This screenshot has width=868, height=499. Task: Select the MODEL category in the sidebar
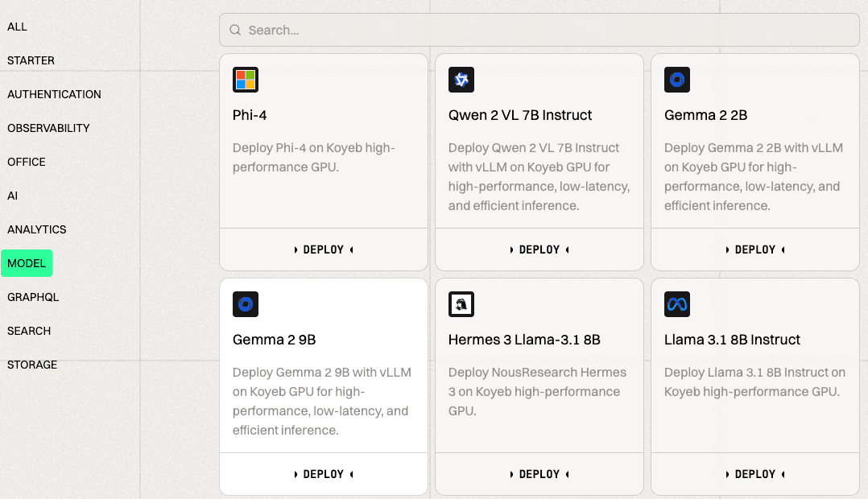27,263
